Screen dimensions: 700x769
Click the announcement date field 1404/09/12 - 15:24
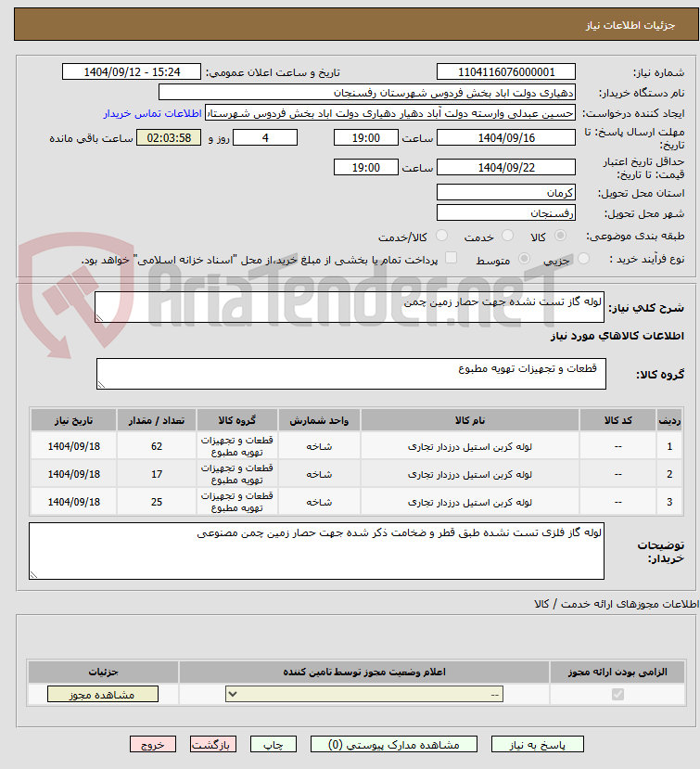(x=132, y=72)
